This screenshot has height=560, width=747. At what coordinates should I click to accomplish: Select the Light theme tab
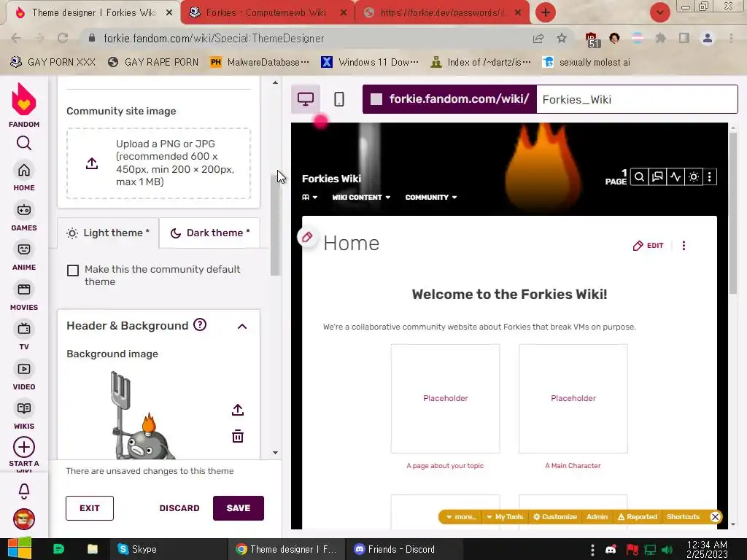(x=108, y=233)
